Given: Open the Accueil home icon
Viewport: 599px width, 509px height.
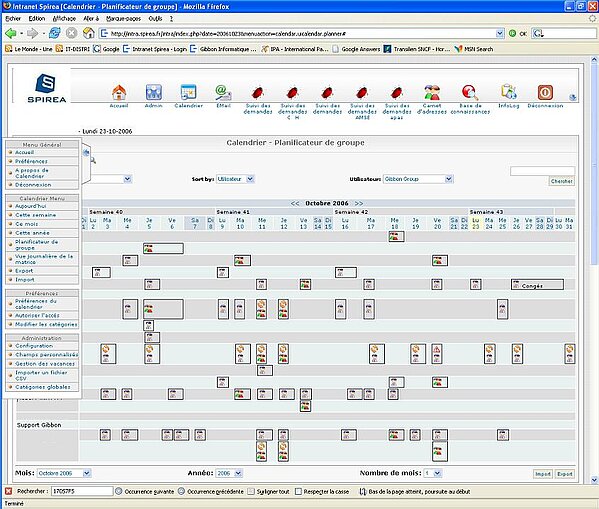Looking at the screenshot, I should tap(119, 92).
